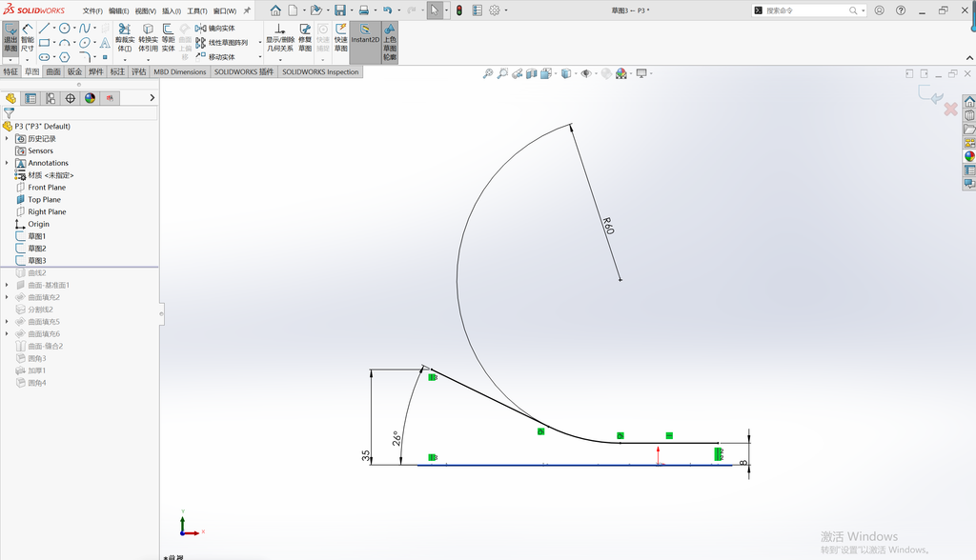Click the Save icon
Screen dimensions: 976x560
340,10
